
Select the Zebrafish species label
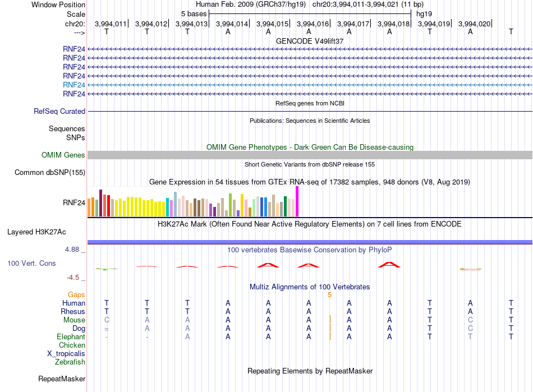(x=70, y=362)
